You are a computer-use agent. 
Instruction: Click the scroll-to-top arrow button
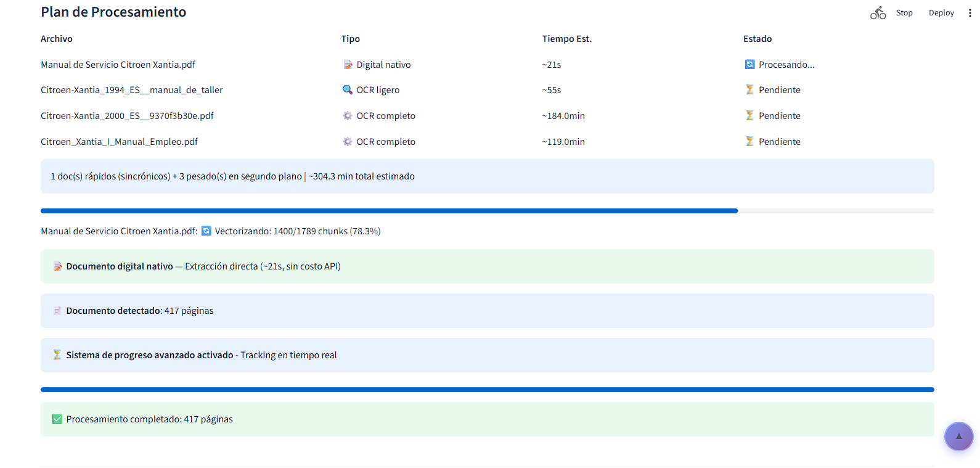(x=958, y=437)
